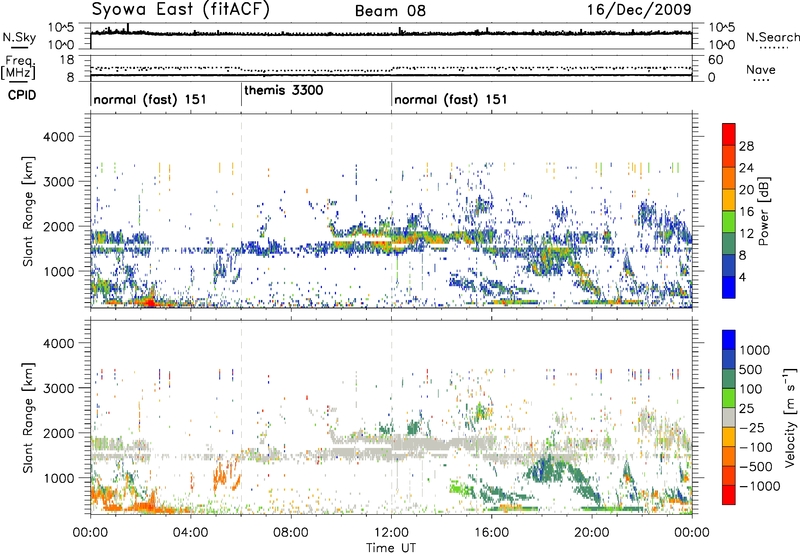
Task: Click CPID boundary line before second 'normal (fast) 151'
Action: pos(391,94)
